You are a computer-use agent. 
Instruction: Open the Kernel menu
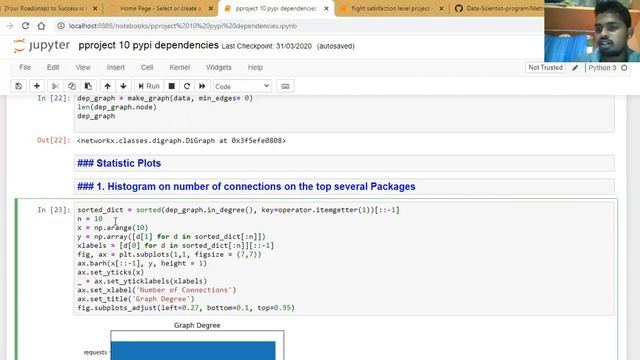(x=180, y=67)
